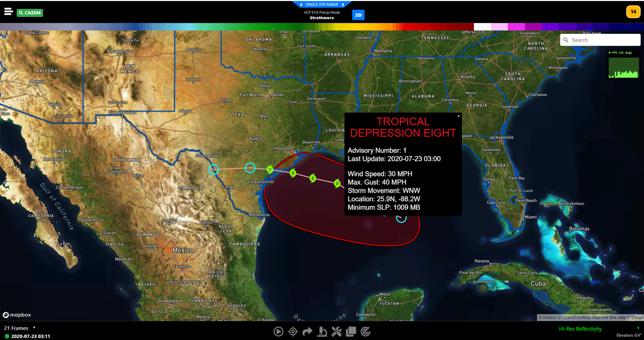
Task: Click the Miami city label on map
Action: click(531, 217)
